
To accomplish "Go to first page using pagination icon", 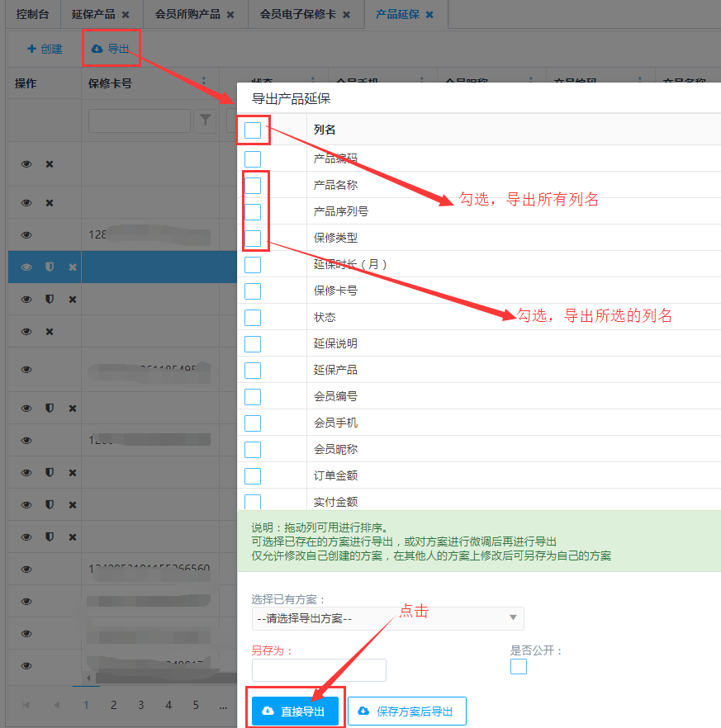I will click(26, 705).
